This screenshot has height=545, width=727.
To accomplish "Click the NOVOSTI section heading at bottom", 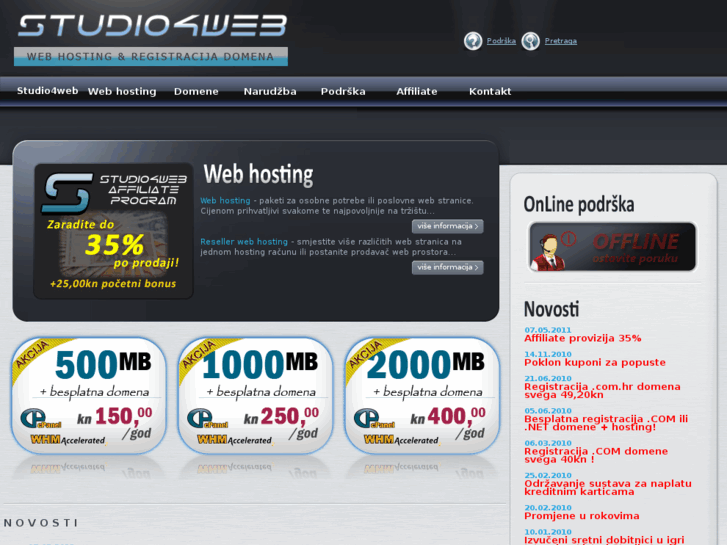I will (x=41, y=523).
